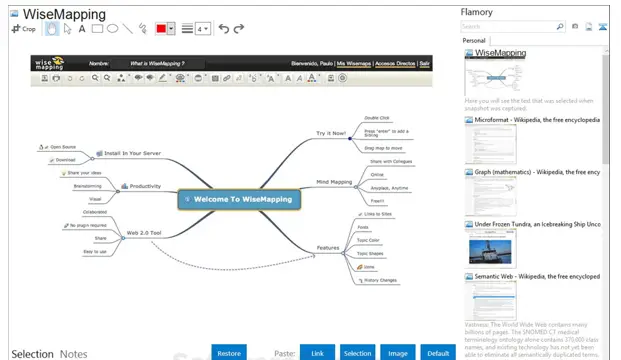
Task: Select the ellipse shape tool
Action: [x=112, y=29]
